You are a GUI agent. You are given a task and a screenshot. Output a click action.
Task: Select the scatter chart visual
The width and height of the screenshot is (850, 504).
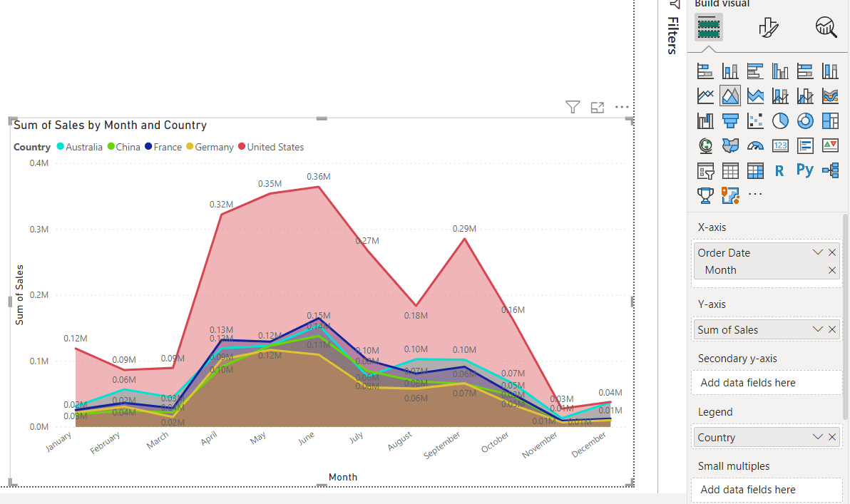click(755, 120)
